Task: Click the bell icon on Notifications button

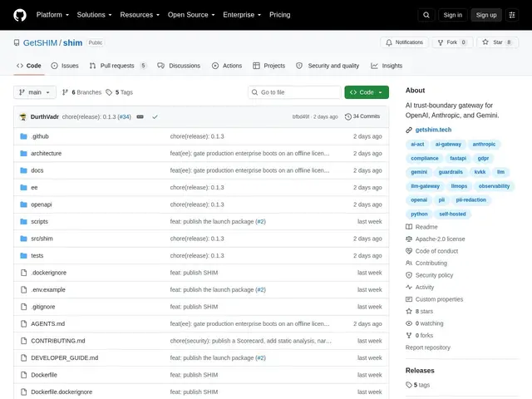Action: coord(389,42)
